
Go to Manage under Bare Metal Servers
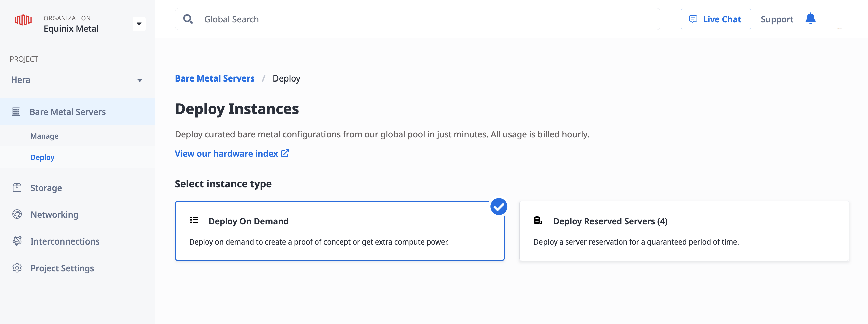click(x=44, y=136)
